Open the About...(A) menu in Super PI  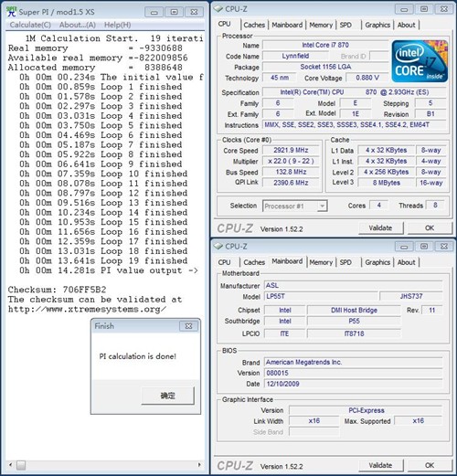[78, 25]
